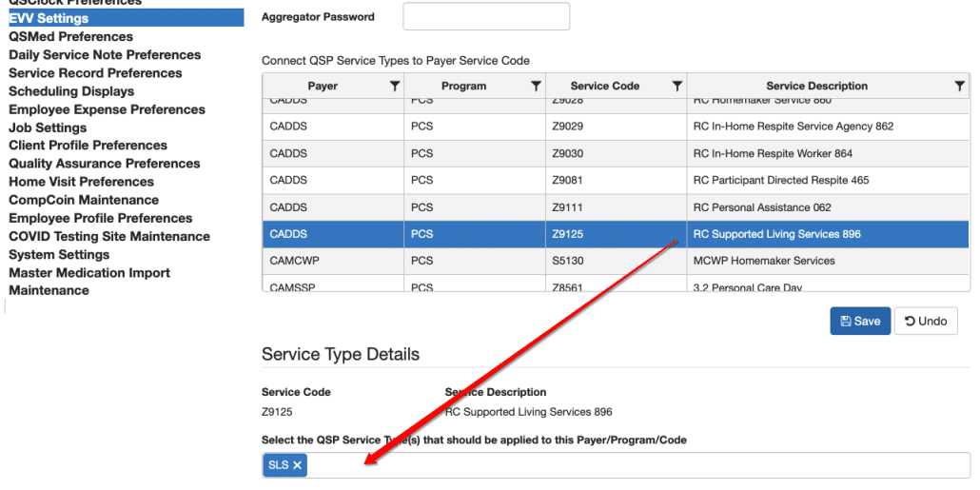Open CompCoin Maintenance
The height and width of the screenshot is (490, 980).
pos(84,200)
